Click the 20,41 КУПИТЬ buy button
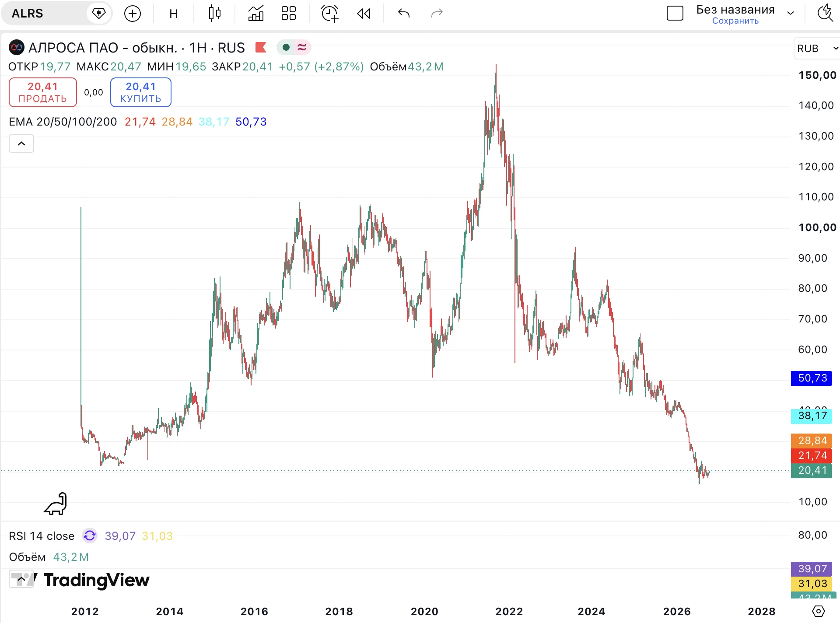This screenshot has height=623, width=840. click(x=141, y=92)
